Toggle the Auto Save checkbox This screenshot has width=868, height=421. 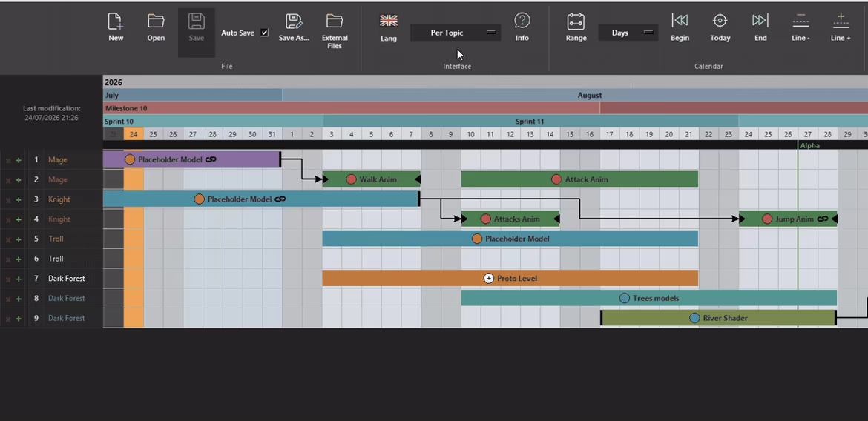tap(265, 33)
